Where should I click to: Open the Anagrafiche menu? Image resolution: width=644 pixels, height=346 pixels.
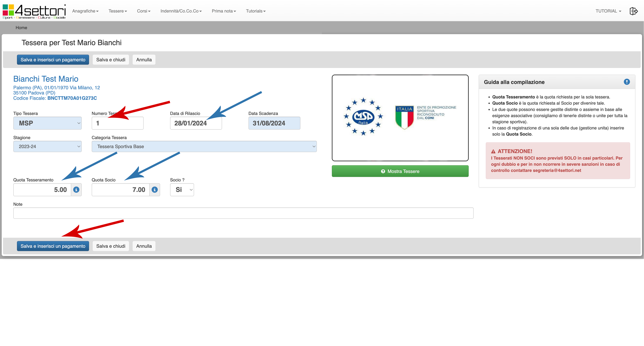pyautogui.click(x=85, y=11)
